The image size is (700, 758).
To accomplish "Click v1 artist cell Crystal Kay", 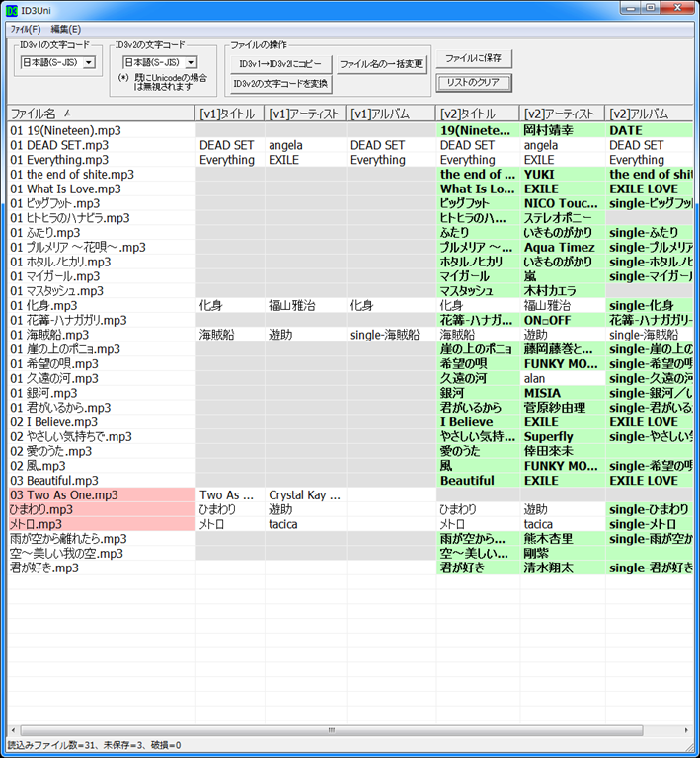I will [x=304, y=494].
